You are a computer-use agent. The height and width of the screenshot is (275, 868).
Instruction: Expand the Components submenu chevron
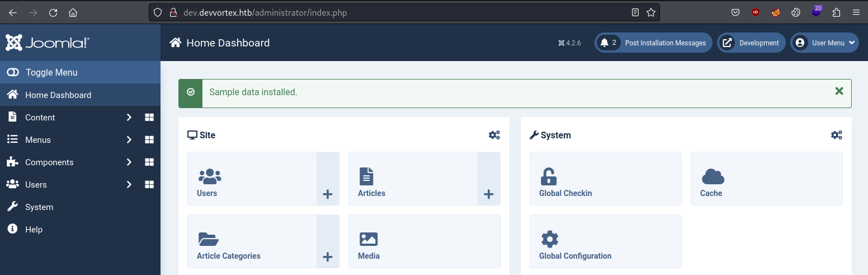click(x=129, y=162)
